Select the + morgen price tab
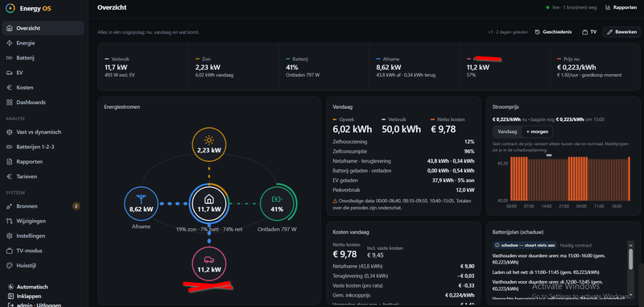The image size is (644, 307). (x=538, y=132)
